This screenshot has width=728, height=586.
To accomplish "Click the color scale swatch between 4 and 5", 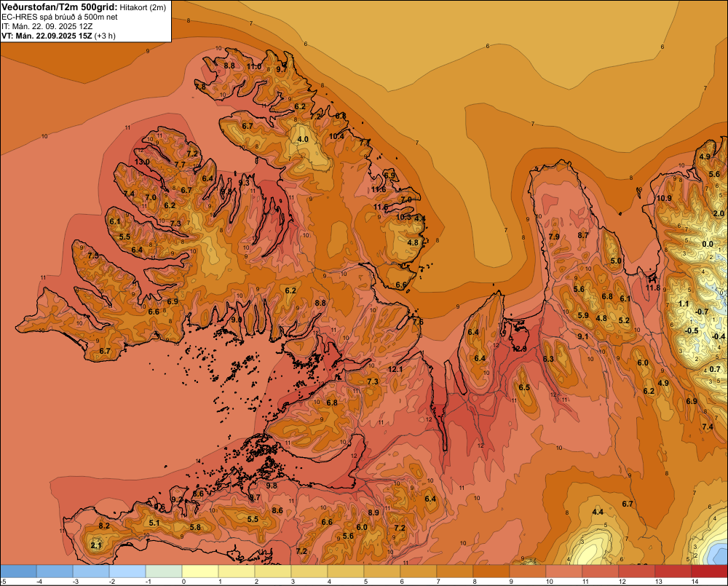I will pos(346,571).
